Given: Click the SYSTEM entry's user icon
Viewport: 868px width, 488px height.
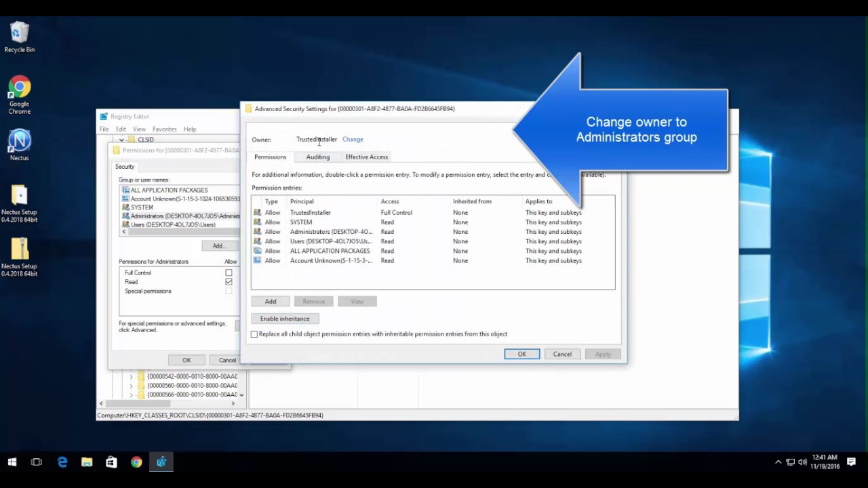Looking at the screenshot, I should [x=257, y=222].
